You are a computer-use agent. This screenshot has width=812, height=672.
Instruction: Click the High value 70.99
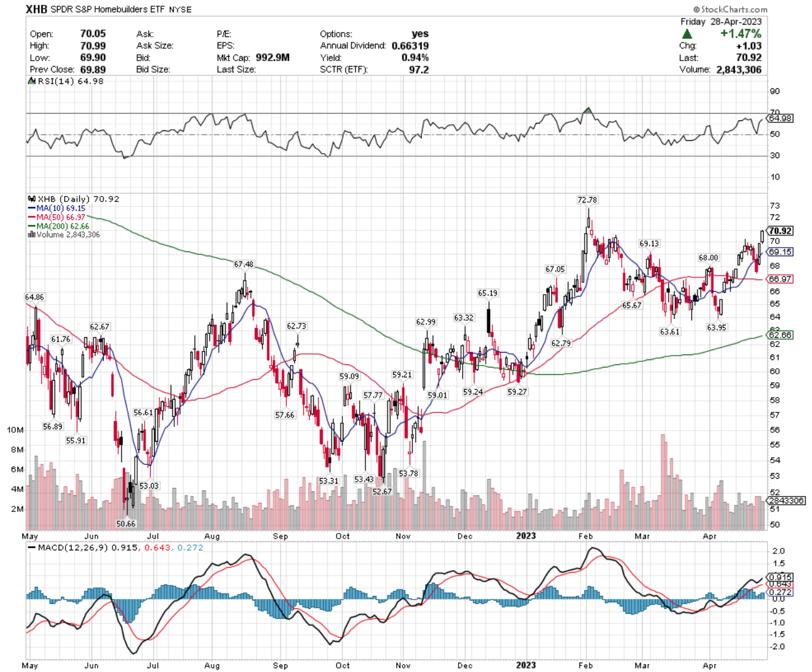tap(93, 46)
